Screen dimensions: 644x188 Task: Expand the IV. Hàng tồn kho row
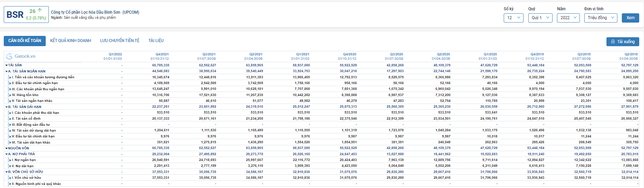10,95
